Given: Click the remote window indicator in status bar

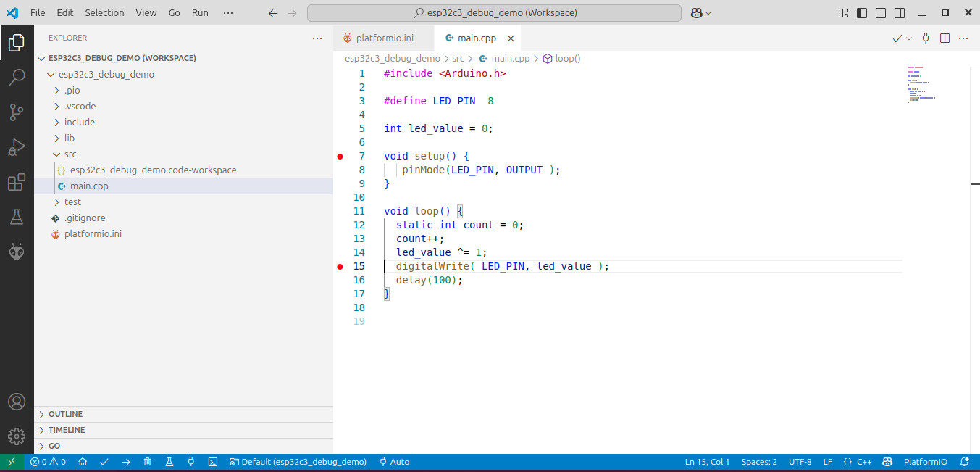Looking at the screenshot, I should [x=12, y=462].
